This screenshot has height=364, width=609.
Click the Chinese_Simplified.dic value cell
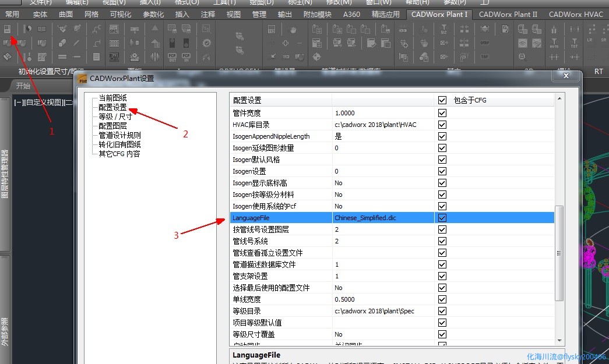pyautogui.click(x=383, y=218)
